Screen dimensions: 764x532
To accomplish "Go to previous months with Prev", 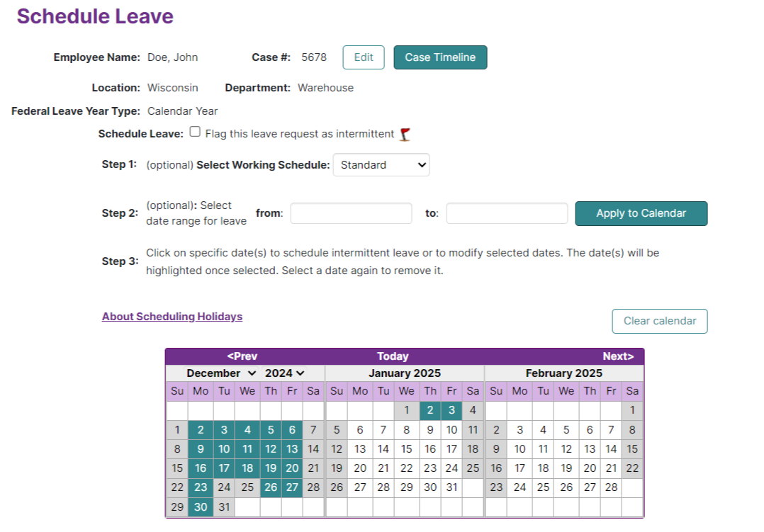I will coord(242,356).
